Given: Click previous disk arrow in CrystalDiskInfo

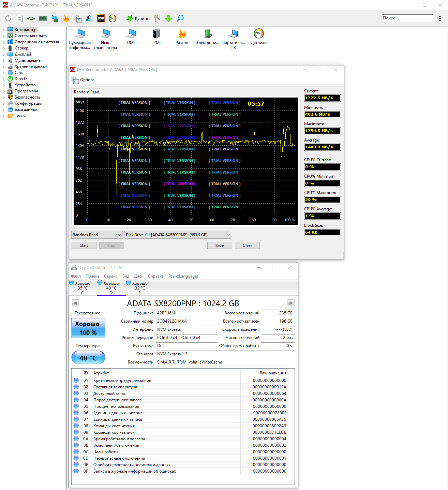Looking at the screenshot, I should click(76, 303).
